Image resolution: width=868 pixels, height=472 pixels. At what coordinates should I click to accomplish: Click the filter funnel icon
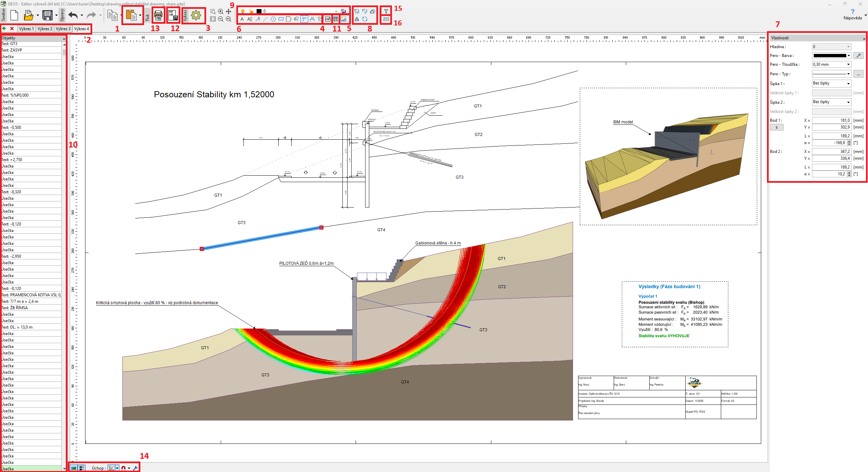pyautogui.click(x=386, y=12)
